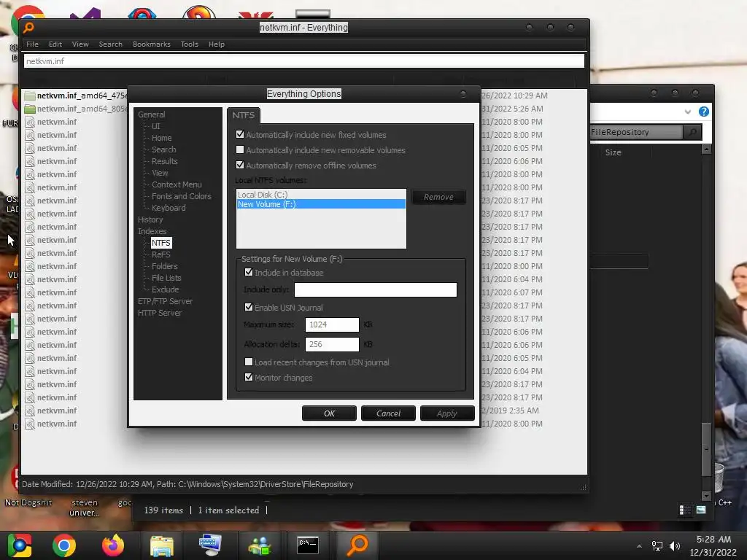Screen dimensions: 747x560
Task: Uncheck Include in database
Action: pyautogui.click(x=249, y=273)
